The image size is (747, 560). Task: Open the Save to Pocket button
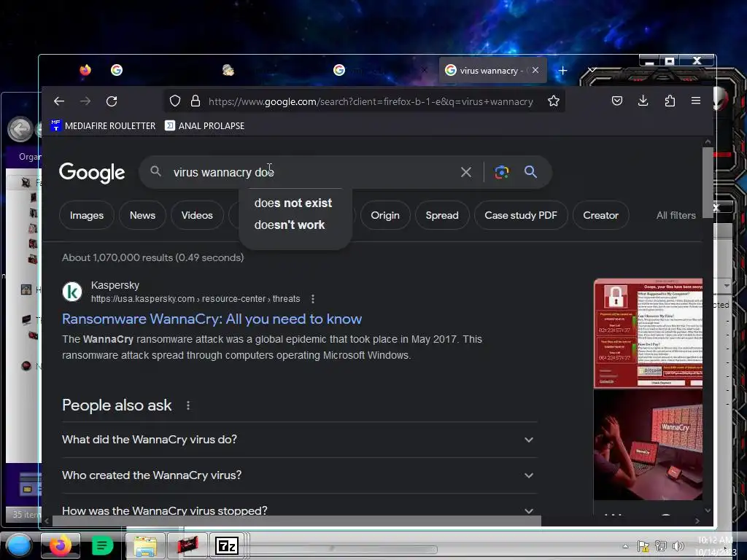(617, 101)
